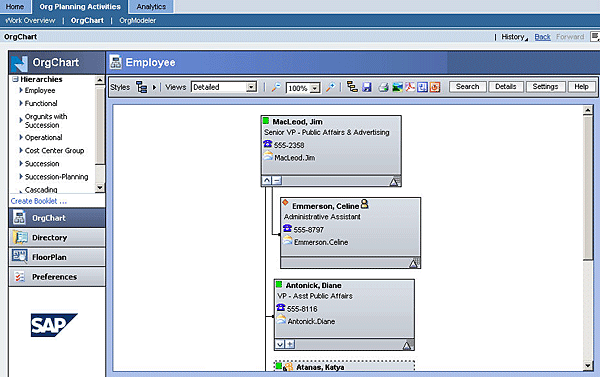The width and height of the screenshot is (600, 377).
Task: Collapse MacLeod box with minus button
Action: (x=277, y=181)
